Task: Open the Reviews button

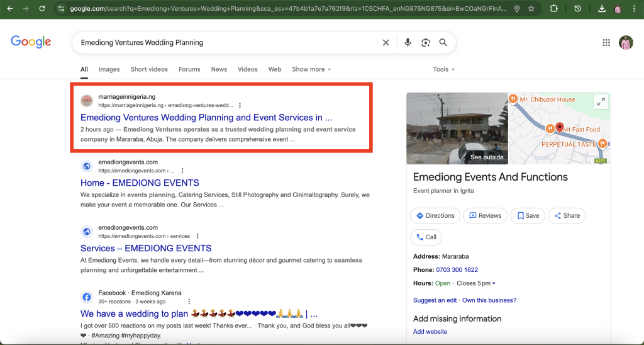Action: (x=485, y=215)
